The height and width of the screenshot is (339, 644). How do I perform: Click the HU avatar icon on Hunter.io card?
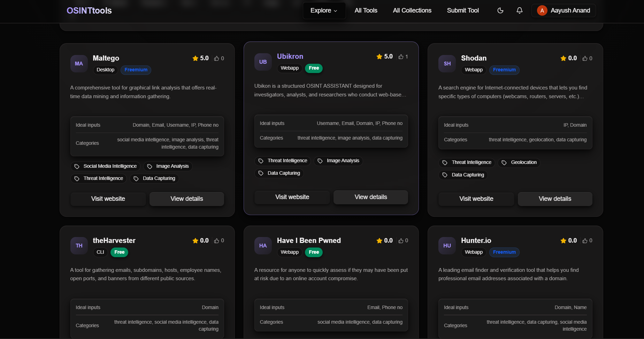click(447, 245)
